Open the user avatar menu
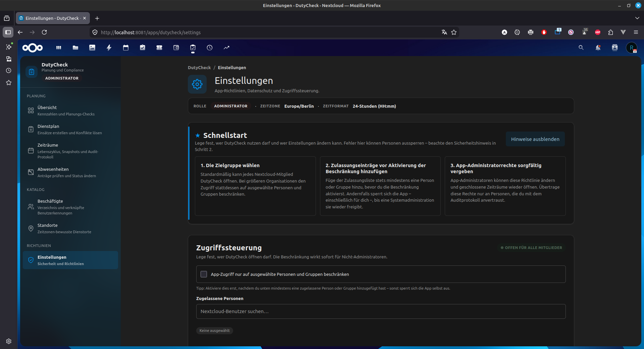Image resolution: width=644 pixels, height=349 pixels. pyautogui.click(x=632, y=48)
